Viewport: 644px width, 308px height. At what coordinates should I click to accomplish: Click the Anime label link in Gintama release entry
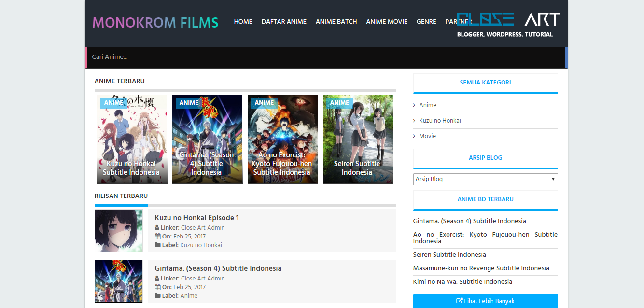pyautogui.click(x=189, y=296)
